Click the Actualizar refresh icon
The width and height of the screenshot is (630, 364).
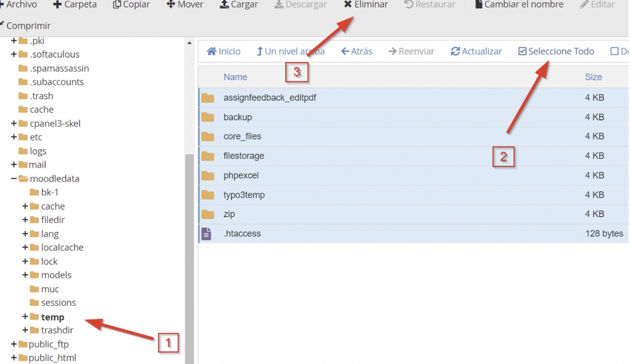coord(455,51)
